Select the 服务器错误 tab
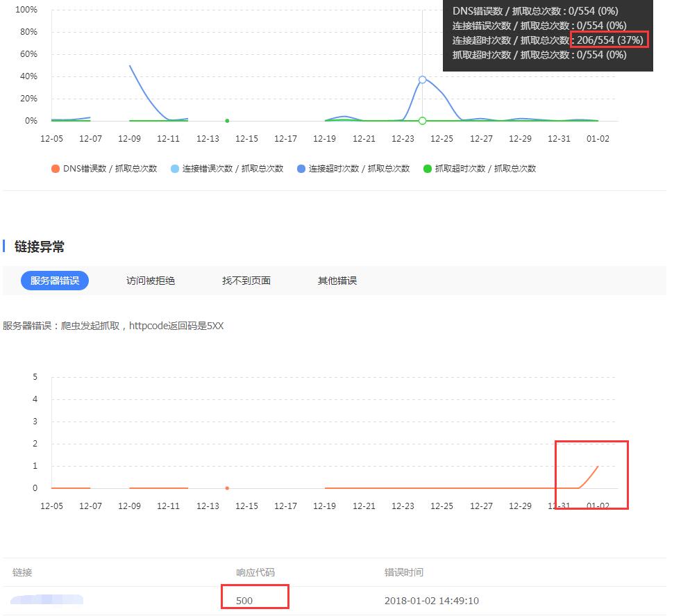The height and width of the screenshot is (616, 690). coord(55,281)
